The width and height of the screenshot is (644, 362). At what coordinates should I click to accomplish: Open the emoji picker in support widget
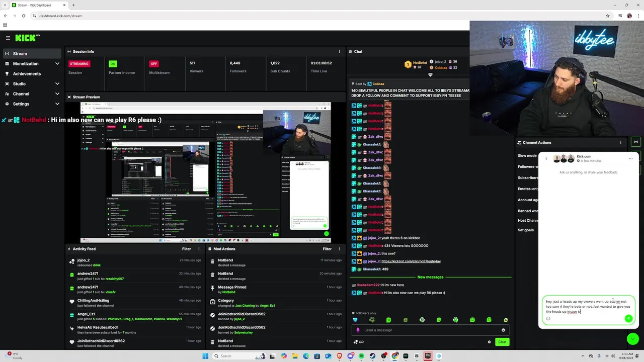click(x=548, y=318)
